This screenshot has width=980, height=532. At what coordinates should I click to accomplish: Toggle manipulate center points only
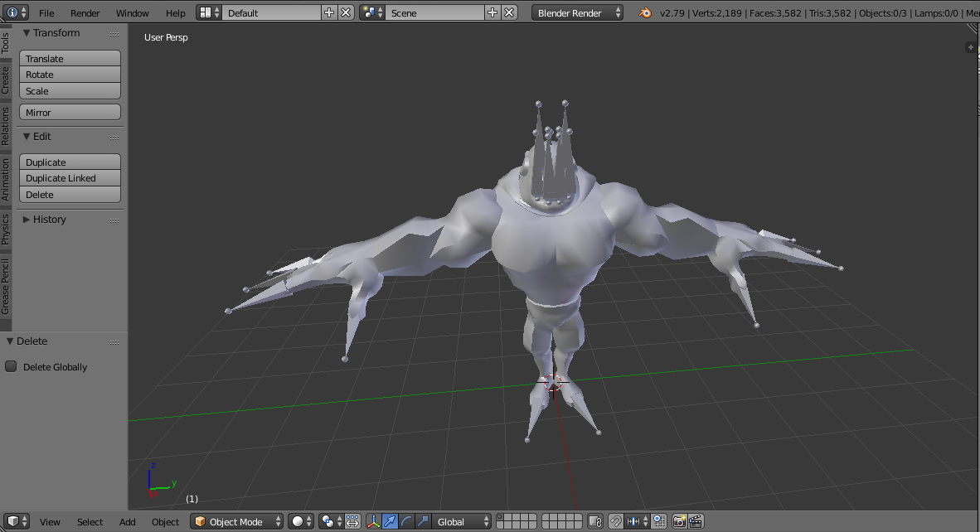coord(352,521)
